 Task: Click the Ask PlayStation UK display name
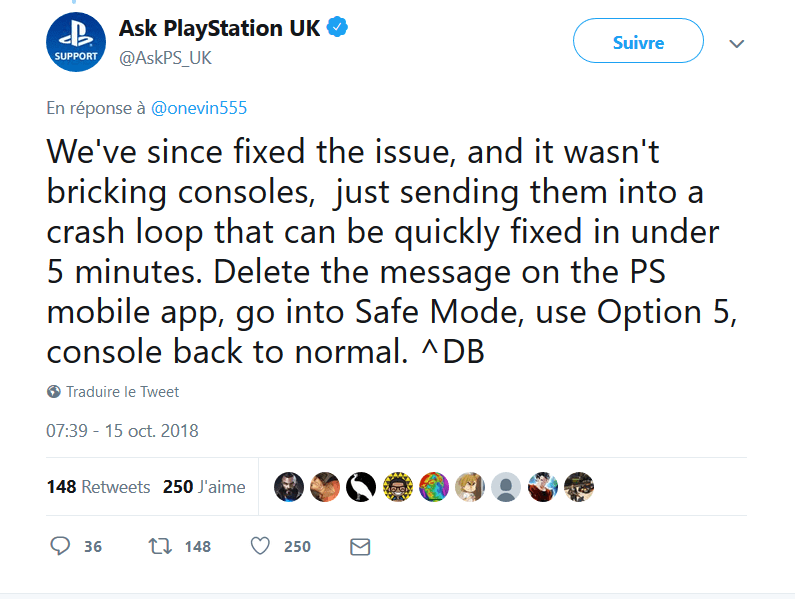point(220,28)
